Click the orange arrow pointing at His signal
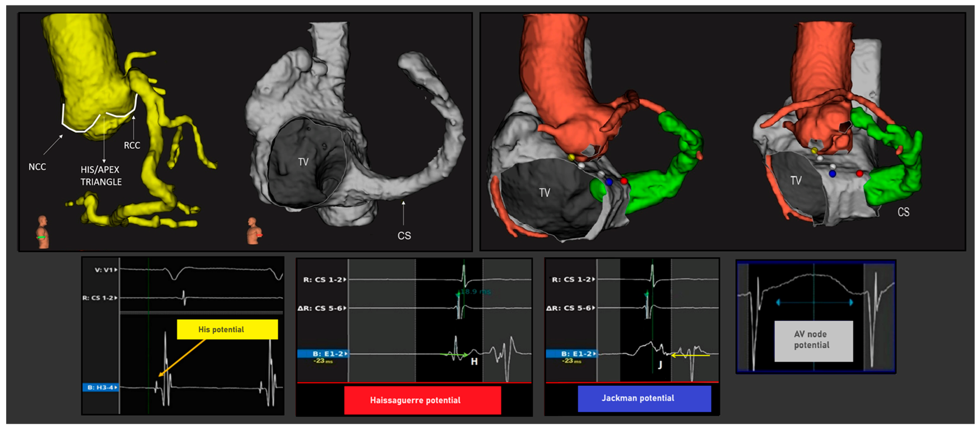This screenshot has height=431, width=980. (182, 358)
